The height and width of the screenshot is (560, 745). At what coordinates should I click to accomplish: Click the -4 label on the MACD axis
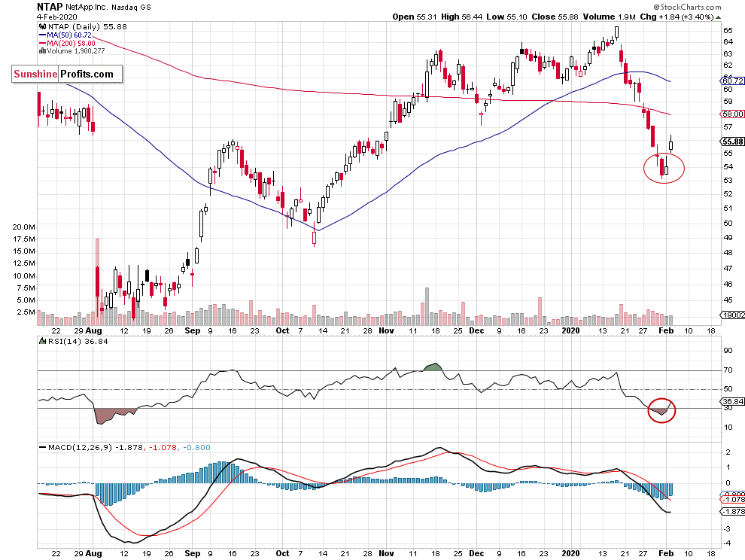[727, 543]
